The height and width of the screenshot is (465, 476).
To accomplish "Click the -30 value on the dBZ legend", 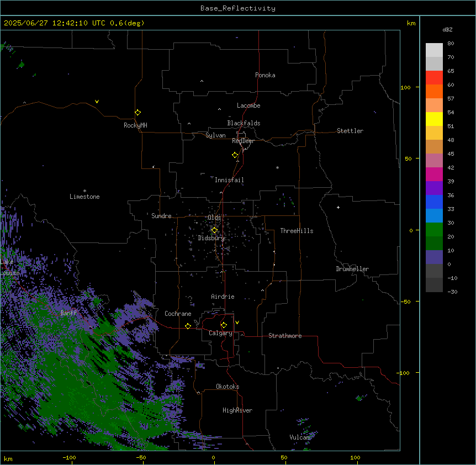I will [x=452, y=292].
